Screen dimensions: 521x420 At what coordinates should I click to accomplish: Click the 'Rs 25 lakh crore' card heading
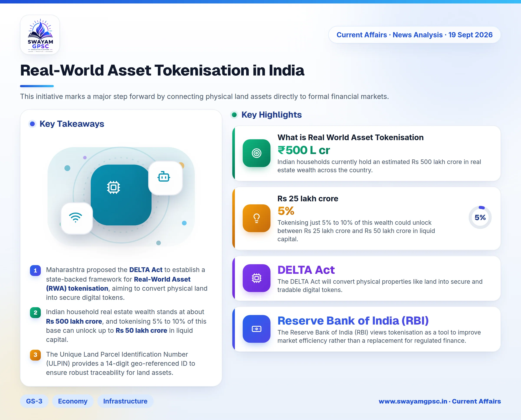pos(308,199)
